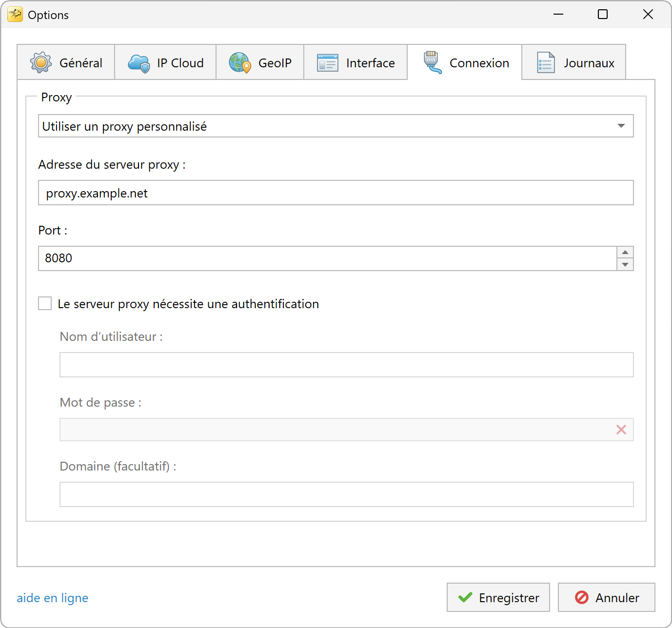Image resolution: width=672 pixels, height=628 pixels.
Task: Click the Journaux document icon
Action: click(x=546, y=62)
